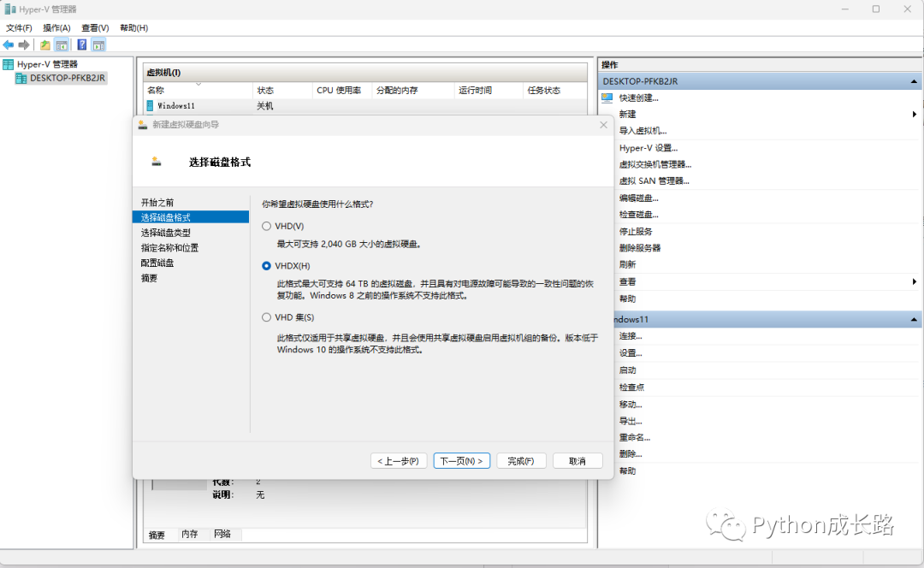Click the 快速创建 monitor icon in actions pane
This screenshot has height=568, width=924.
[x=607, y=98]
